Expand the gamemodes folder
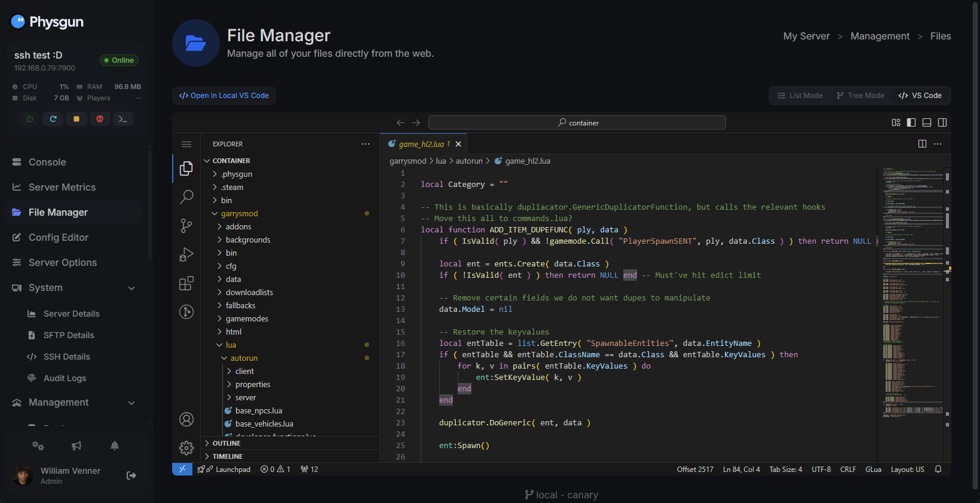The height and width of the screenshot is (503, 980). click(290, 318)
